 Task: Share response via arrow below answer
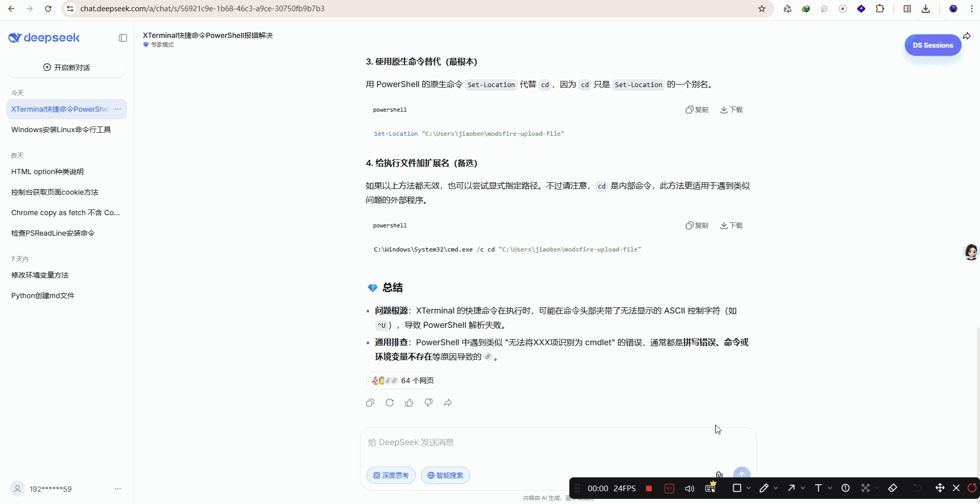(x=448, y=403)
